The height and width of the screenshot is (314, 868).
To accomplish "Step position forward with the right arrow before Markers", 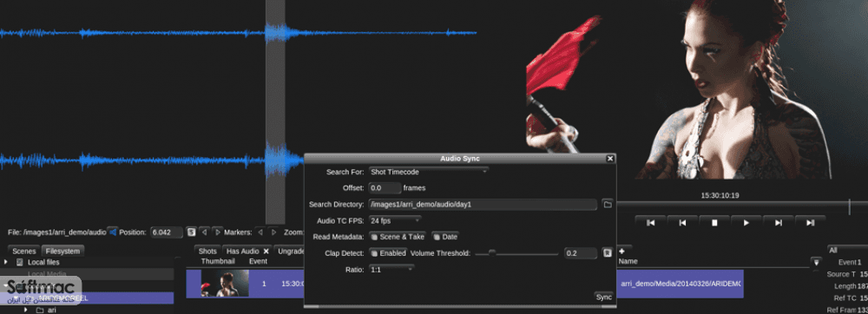I will 218,232.
